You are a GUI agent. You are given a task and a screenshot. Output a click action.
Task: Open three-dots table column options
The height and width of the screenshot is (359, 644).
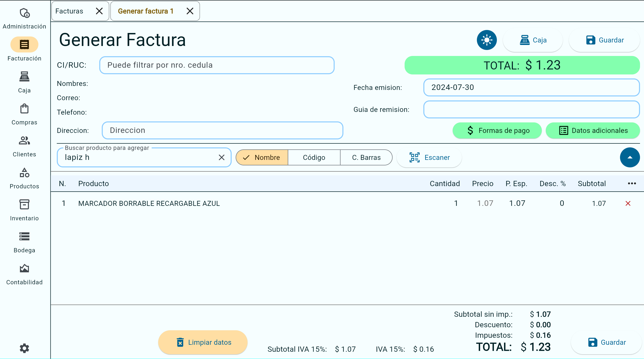coord(632,184)
